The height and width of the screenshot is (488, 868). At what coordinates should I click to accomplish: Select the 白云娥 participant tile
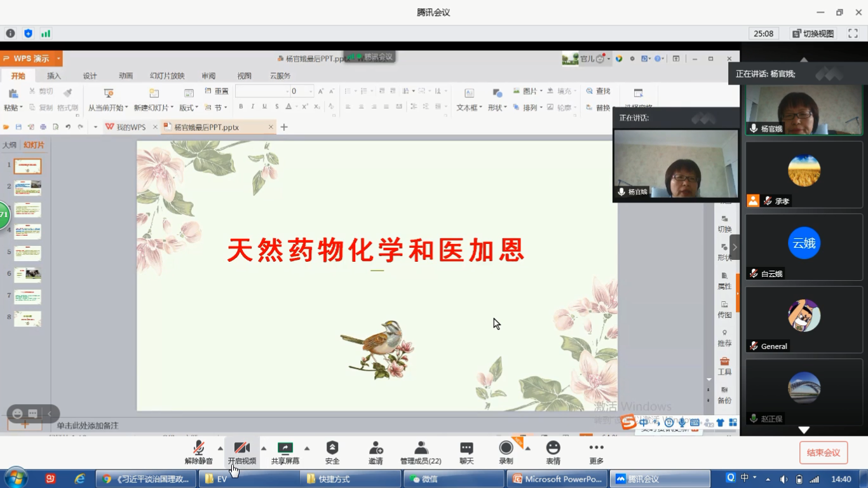(x=804, y=247)
